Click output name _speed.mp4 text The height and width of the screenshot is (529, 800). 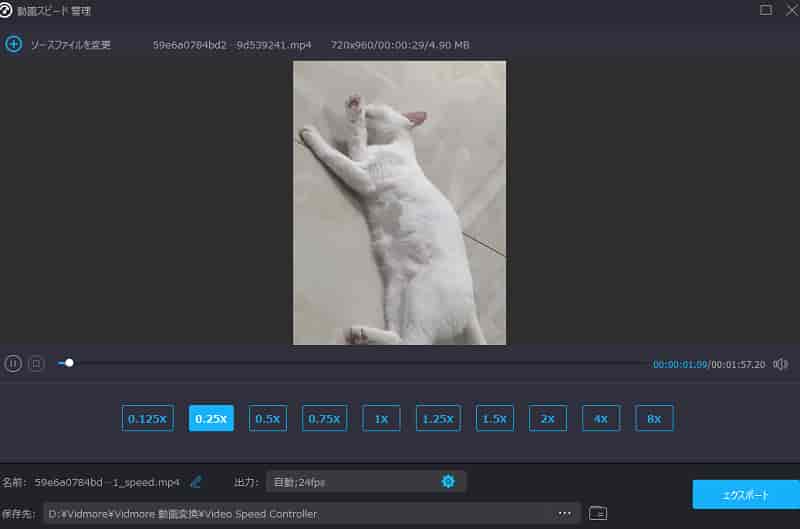107,482
